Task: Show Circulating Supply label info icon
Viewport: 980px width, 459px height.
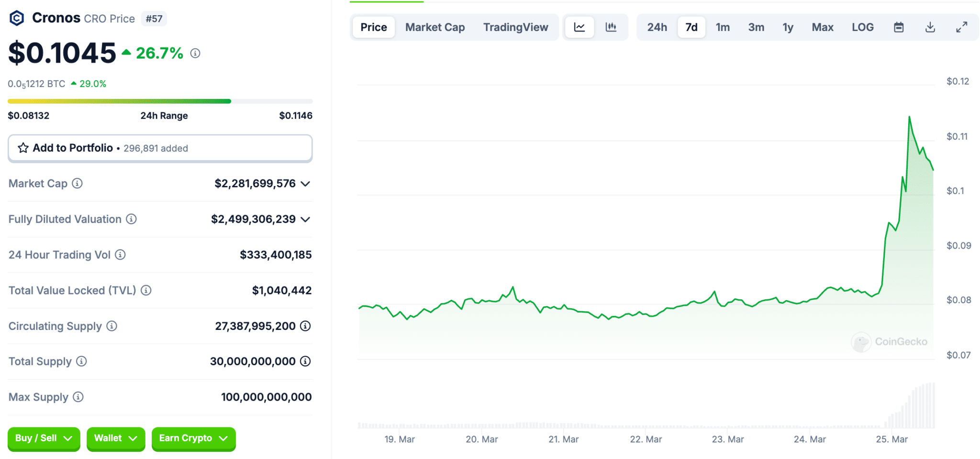Action: click(111, 326)
